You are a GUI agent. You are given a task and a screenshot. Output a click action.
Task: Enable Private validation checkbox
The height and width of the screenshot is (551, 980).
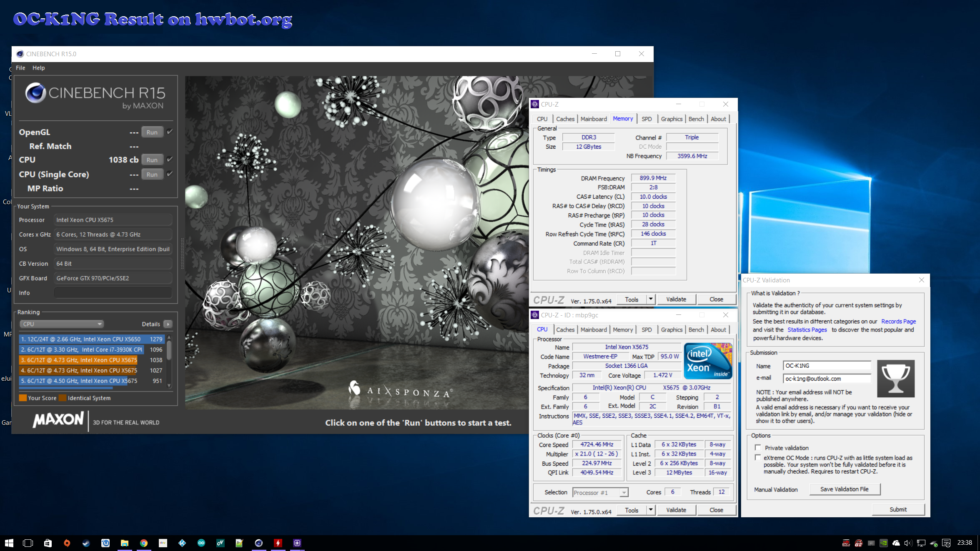pos(758,448)
